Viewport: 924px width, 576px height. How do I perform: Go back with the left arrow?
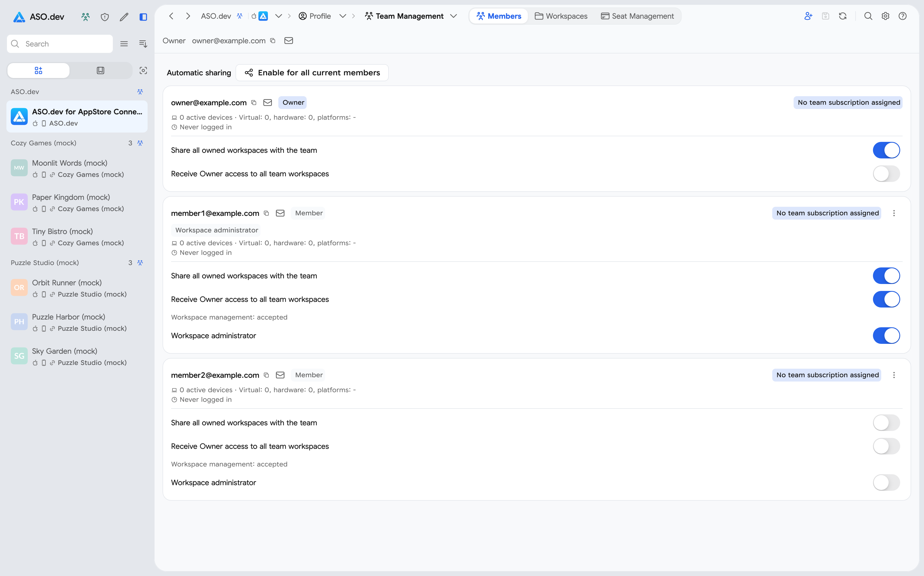point(171,16)
